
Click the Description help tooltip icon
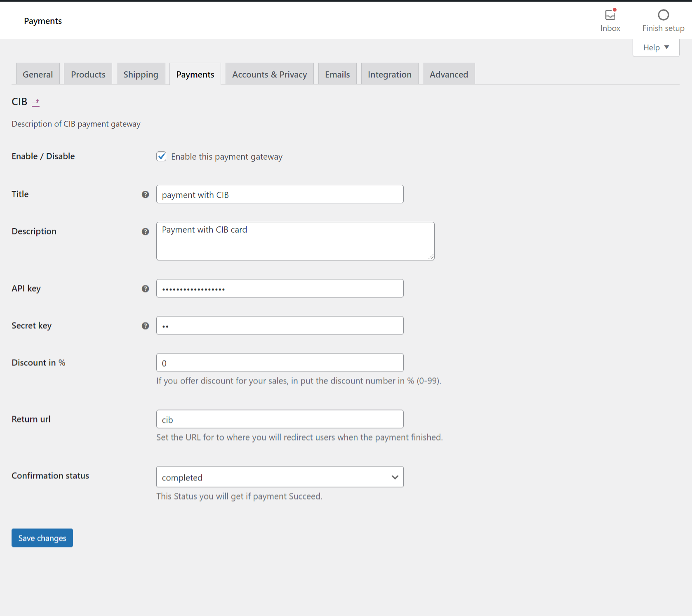(x=145, y=231)
